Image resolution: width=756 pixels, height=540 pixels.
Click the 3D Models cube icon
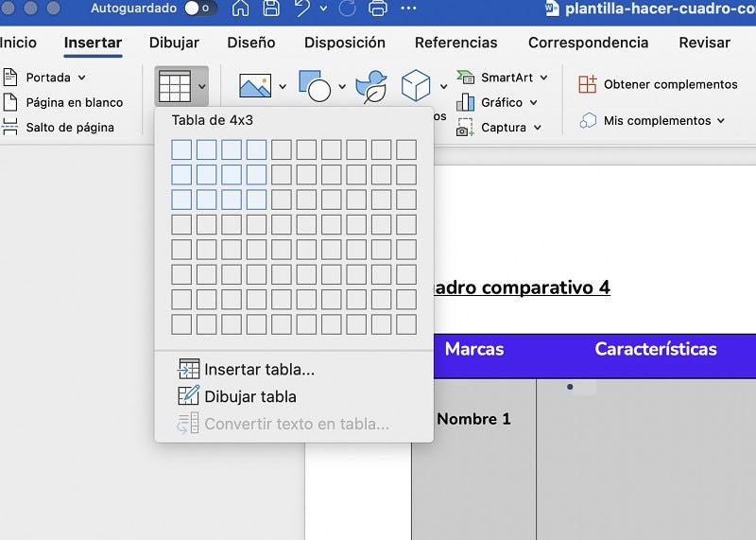[x=416, y=86]
